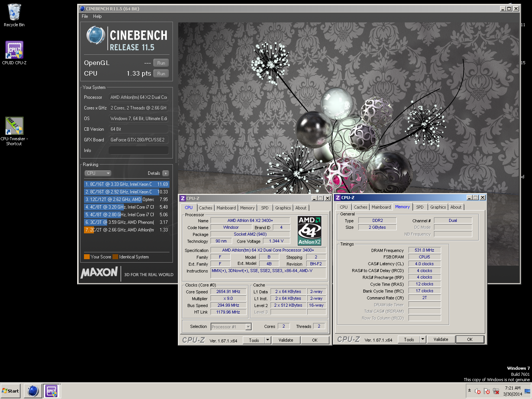The image size is (532, 399).
Task: Click OK in right CPU-Z window
Action: 470,340
